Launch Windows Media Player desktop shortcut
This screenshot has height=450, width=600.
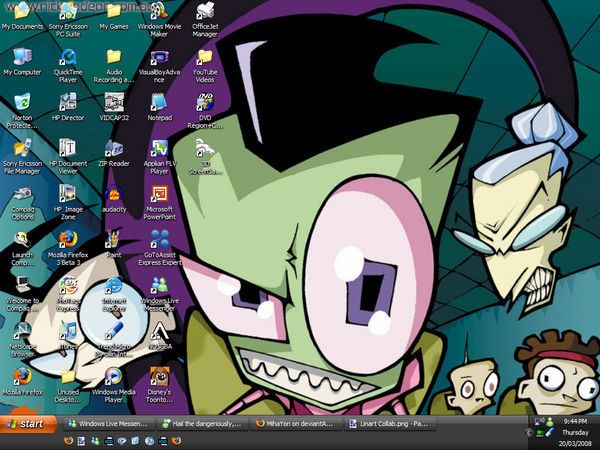(114, 385)
